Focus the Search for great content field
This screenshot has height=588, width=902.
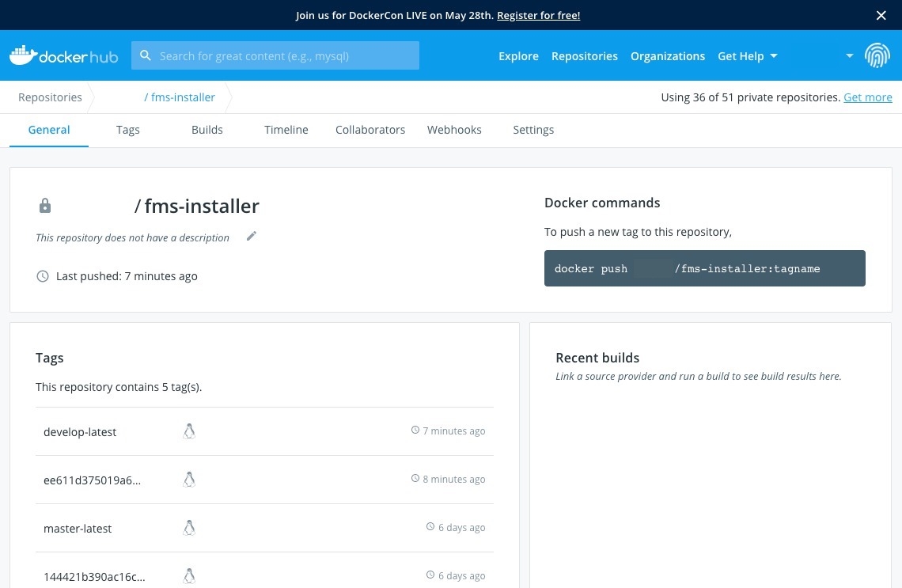[x=285, y=56]
